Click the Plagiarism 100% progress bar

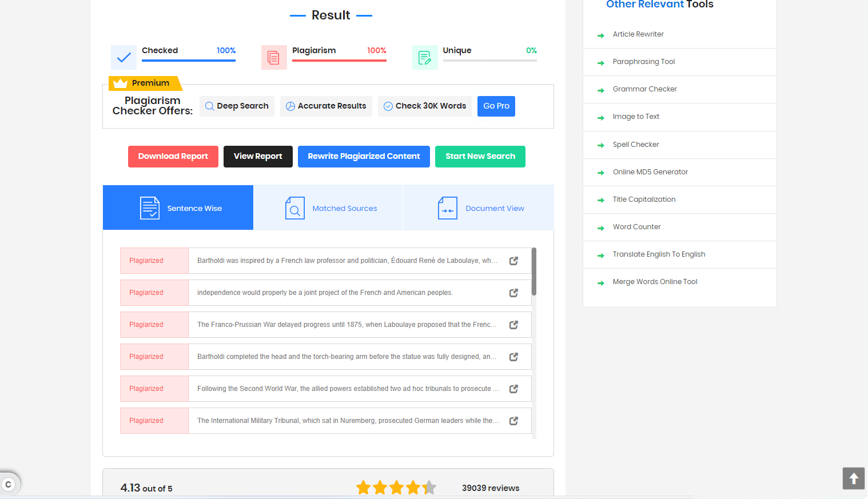339,61
